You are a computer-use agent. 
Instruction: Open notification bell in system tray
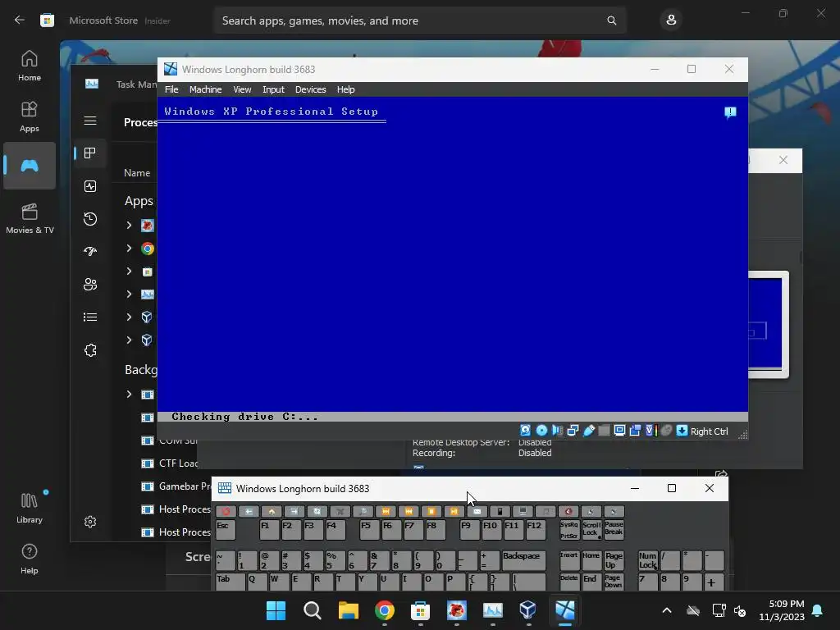(x=818, y=610)
